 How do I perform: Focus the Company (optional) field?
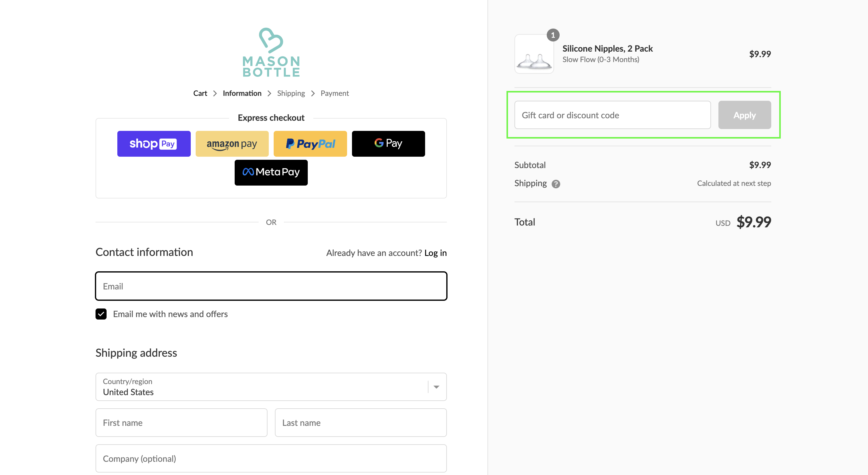click(271, 458)
